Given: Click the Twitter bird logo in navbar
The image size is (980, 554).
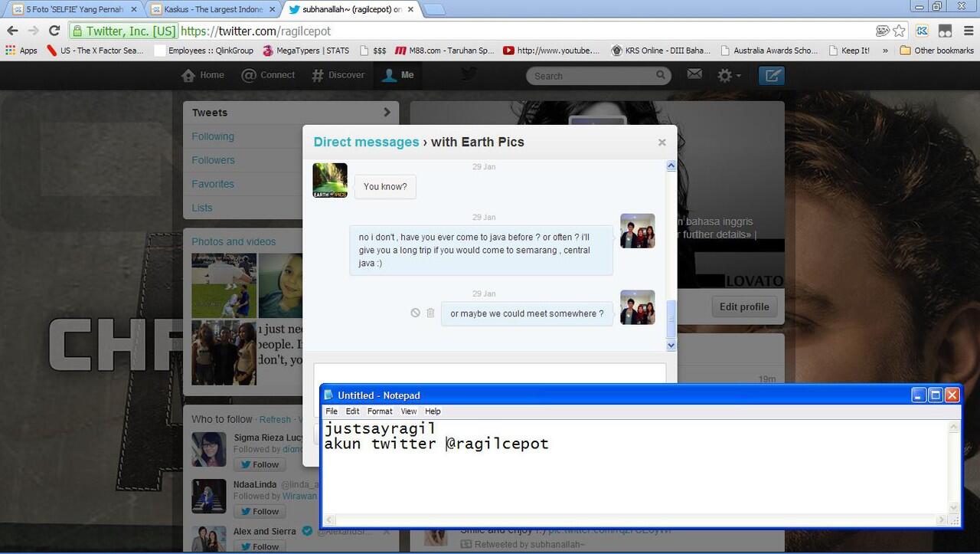Looking at the screenshot, I should [x=469, y=74].
